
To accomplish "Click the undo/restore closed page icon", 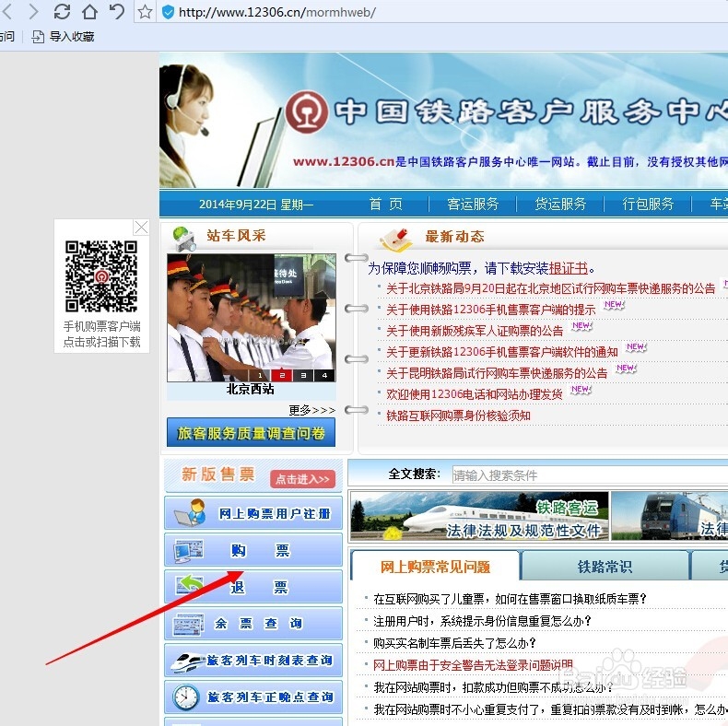I will click(117, 11).
